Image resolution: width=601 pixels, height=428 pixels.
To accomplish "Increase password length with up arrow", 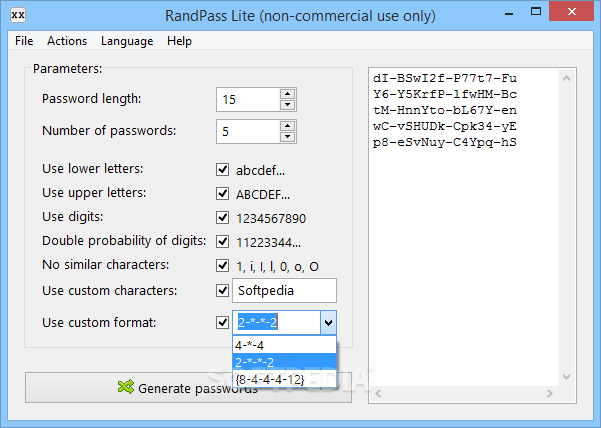I will coord(287,93).
